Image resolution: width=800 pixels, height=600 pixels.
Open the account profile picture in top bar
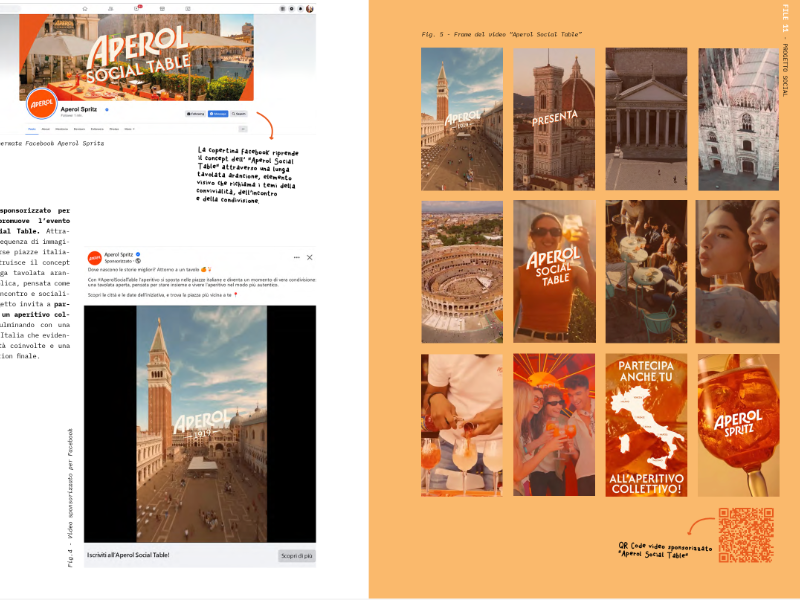pos(310,9)
